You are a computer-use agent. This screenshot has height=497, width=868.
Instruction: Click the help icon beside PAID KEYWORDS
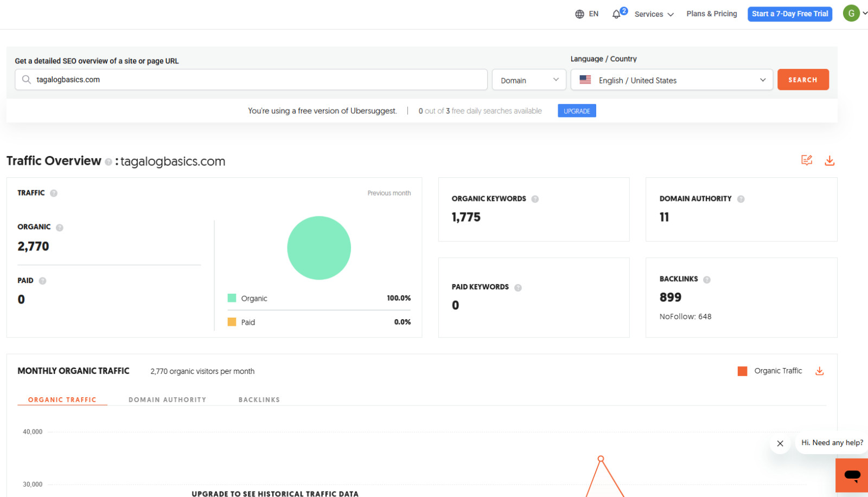518,288
